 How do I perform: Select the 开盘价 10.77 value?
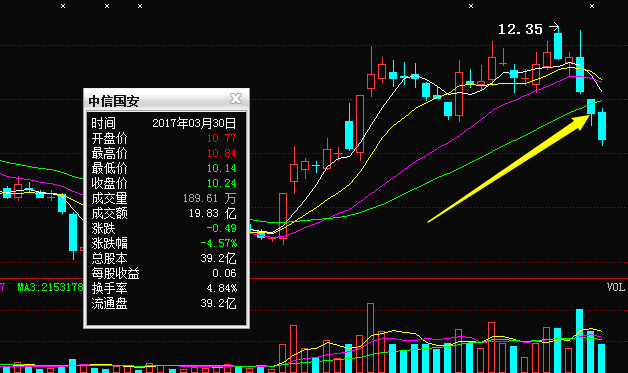[221, 139]
